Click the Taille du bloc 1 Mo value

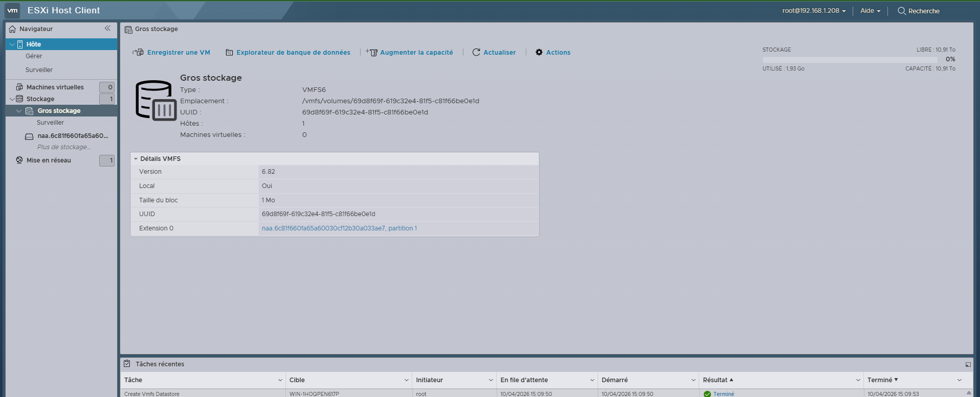point(269,200)
